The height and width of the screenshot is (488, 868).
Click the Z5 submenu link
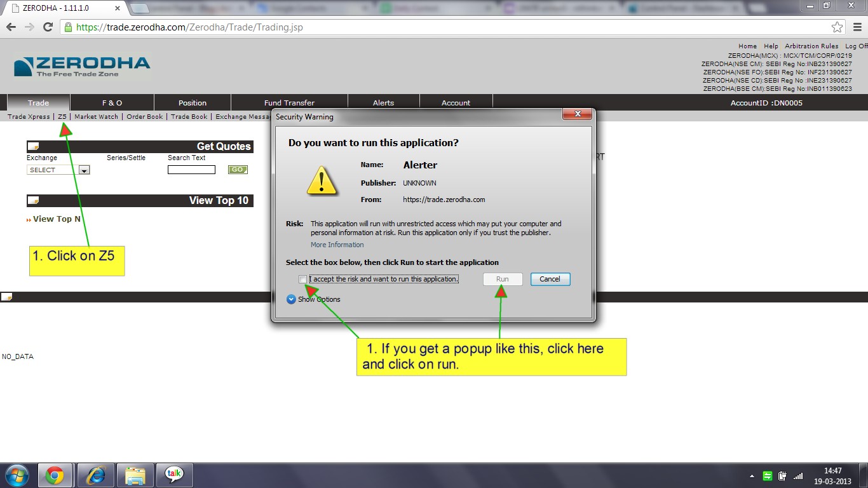[x=62, y=117]
